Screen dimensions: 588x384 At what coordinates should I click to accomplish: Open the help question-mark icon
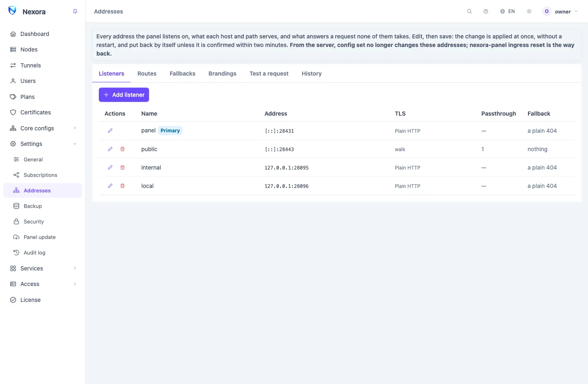[486, 11]
